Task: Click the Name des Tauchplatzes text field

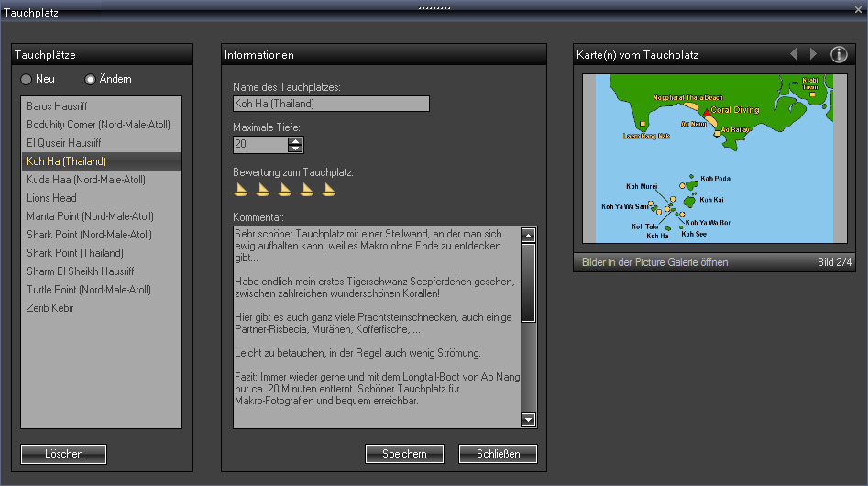Action: pos(331,104)
